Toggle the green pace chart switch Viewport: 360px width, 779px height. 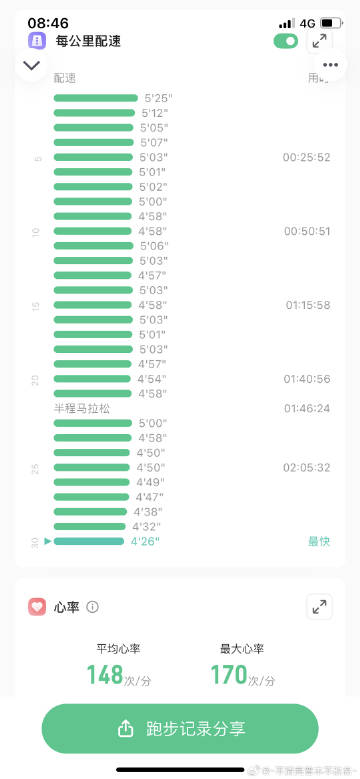point(286,41)
